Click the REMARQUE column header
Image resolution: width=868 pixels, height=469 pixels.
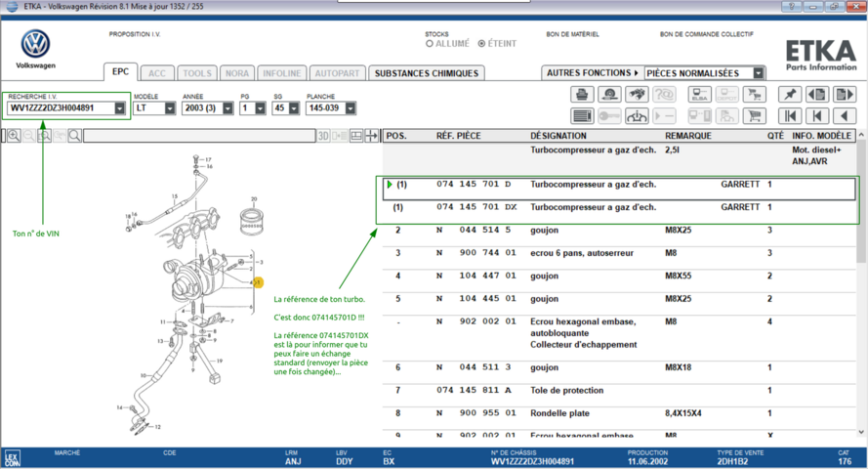[x=688, y=136]
